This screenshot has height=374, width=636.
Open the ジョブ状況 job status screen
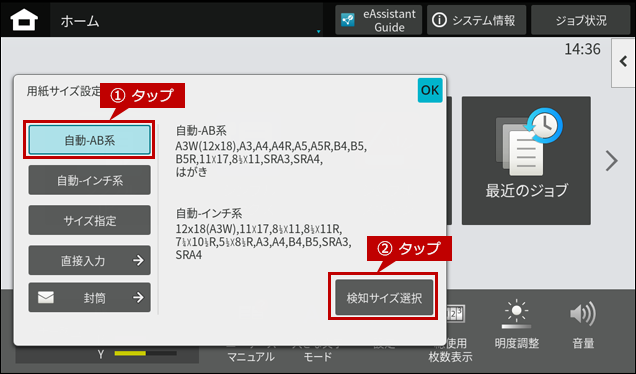tap(580, 20)
